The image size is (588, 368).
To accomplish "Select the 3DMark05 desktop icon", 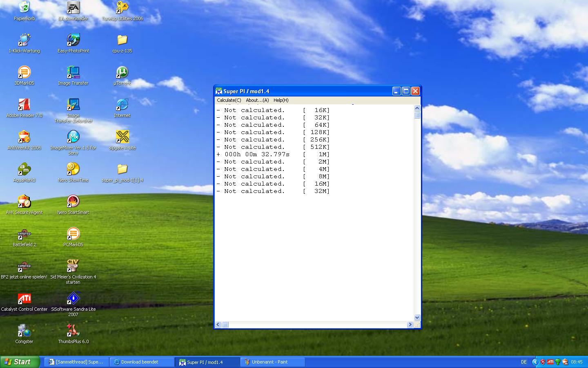I will tap(24, 72).
